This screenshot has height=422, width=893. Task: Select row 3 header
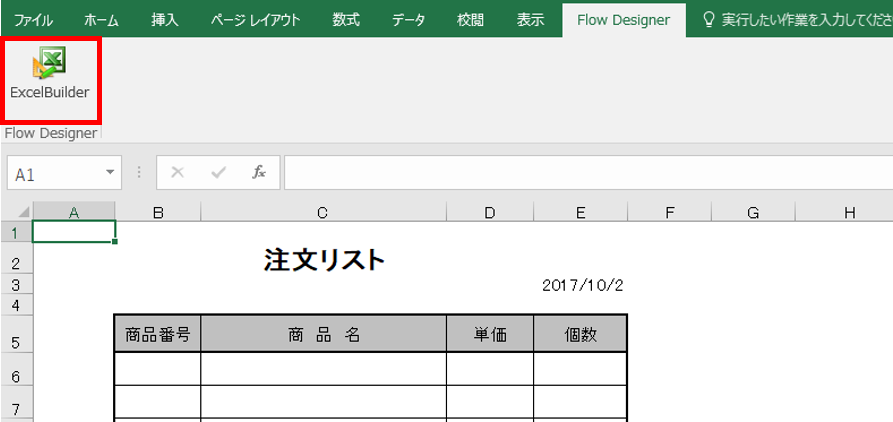(x=16, y=285)
